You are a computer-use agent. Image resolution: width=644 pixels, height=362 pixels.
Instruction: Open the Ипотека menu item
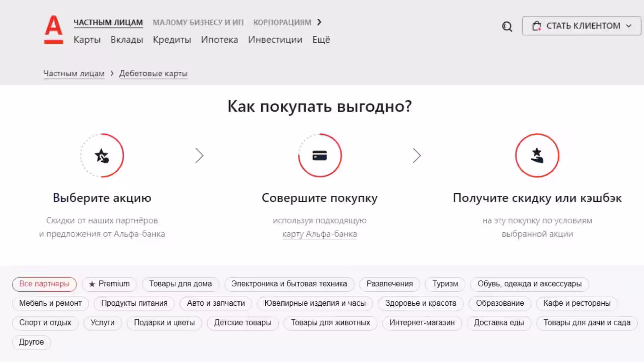click(x=219, y=40)
